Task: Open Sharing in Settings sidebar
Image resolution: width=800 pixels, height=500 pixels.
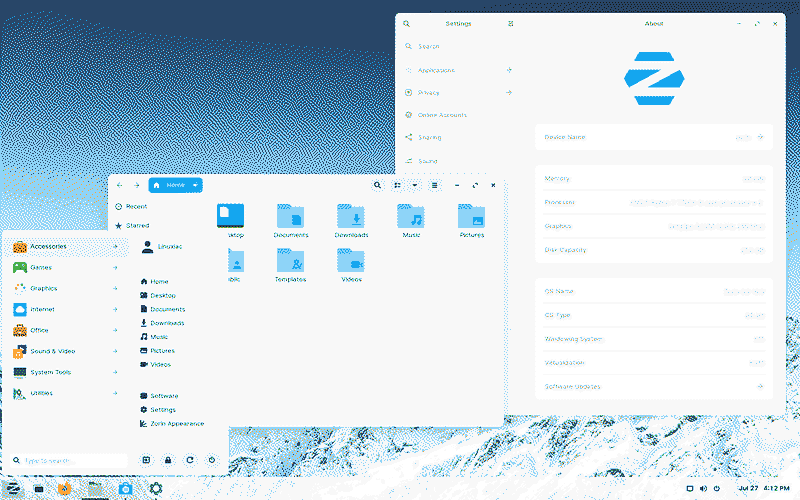Action: [x=458, y=138]
